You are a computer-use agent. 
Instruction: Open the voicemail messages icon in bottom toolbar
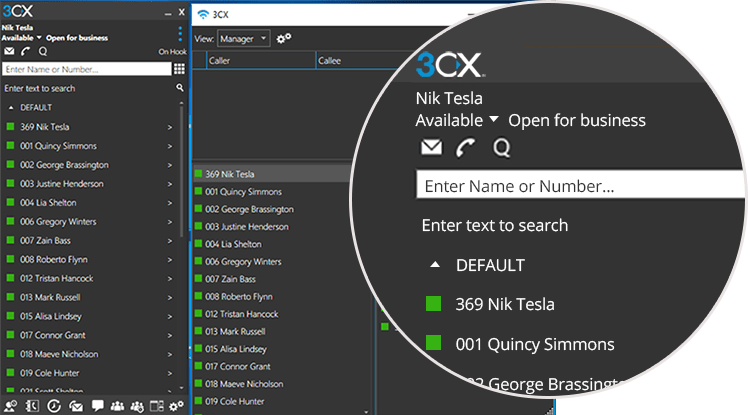[x=76, y=406]
